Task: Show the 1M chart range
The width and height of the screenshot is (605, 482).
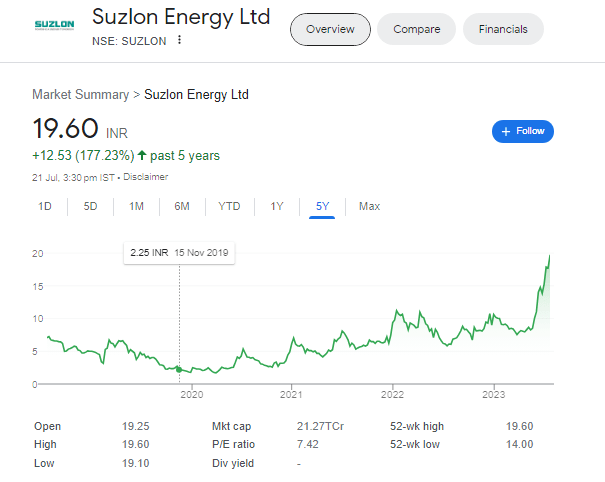Action: coord(136,206)
